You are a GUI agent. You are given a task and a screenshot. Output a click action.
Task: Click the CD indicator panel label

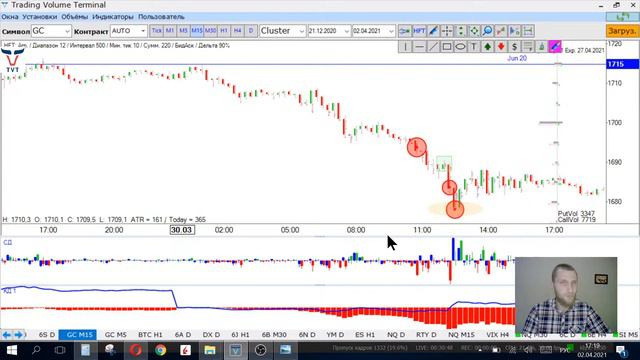point(8,242)
